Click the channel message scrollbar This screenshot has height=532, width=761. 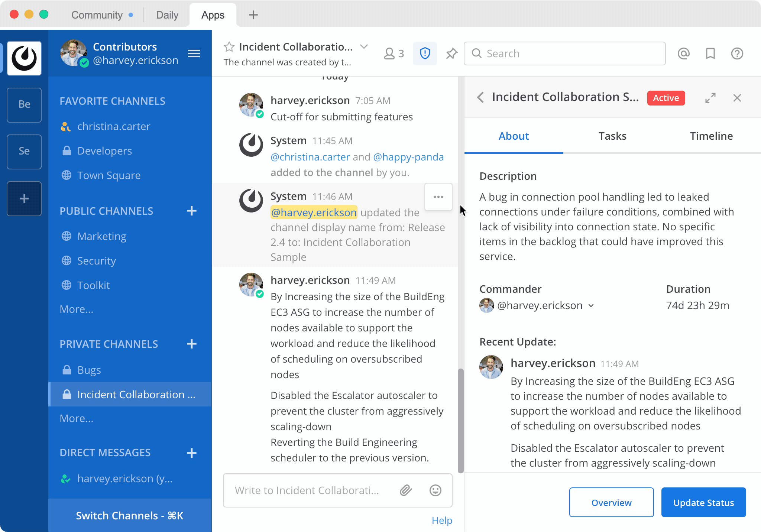tap(461, 420)
